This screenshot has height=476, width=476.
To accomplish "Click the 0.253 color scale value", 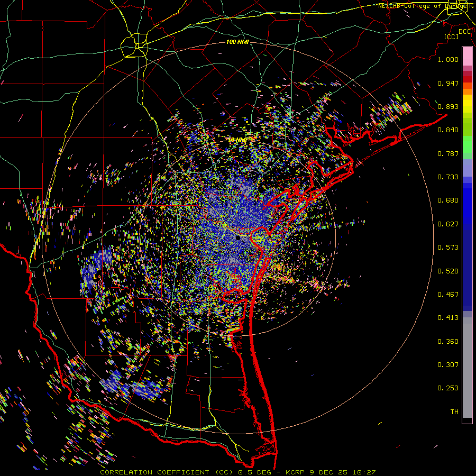I will coord(448,388).
